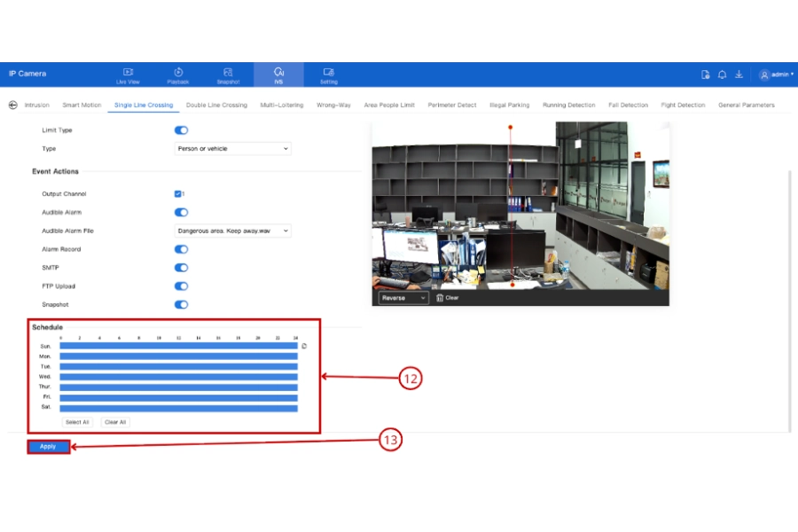The width and height of the screenshot is (798, 532).
Task: Toggle the FTP Upload switch
Action: [x=181, y=286]
